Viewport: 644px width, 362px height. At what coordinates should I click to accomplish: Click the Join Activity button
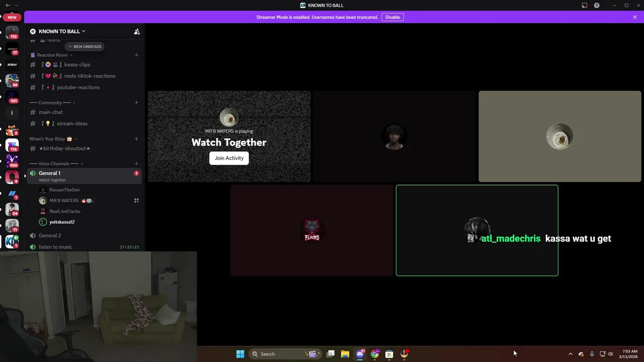(x=229, y=158)
